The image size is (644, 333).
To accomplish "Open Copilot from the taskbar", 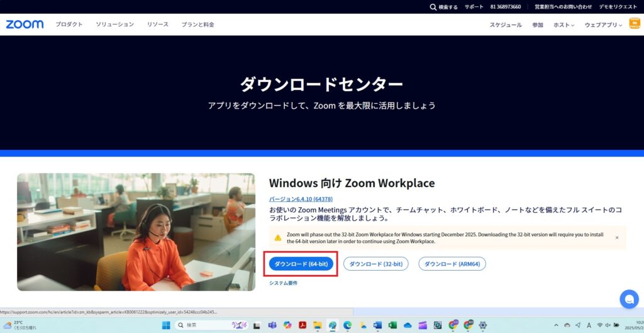I will [x=287, y=325].
